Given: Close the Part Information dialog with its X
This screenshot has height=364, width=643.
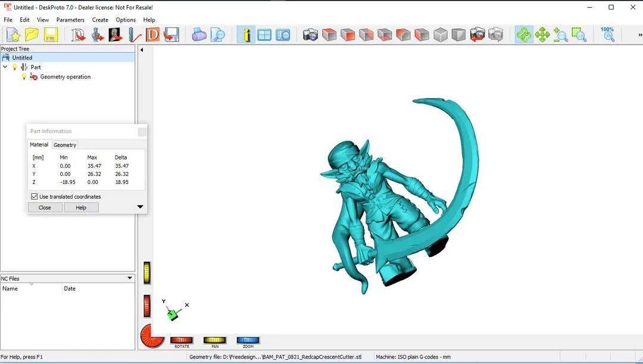Looking at the screenshot, I should (142, 131).
